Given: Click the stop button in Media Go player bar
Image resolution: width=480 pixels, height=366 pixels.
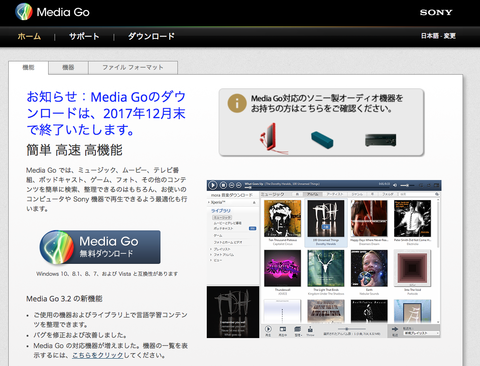Looking at the screenshot, I should click(x=224, y=185).
